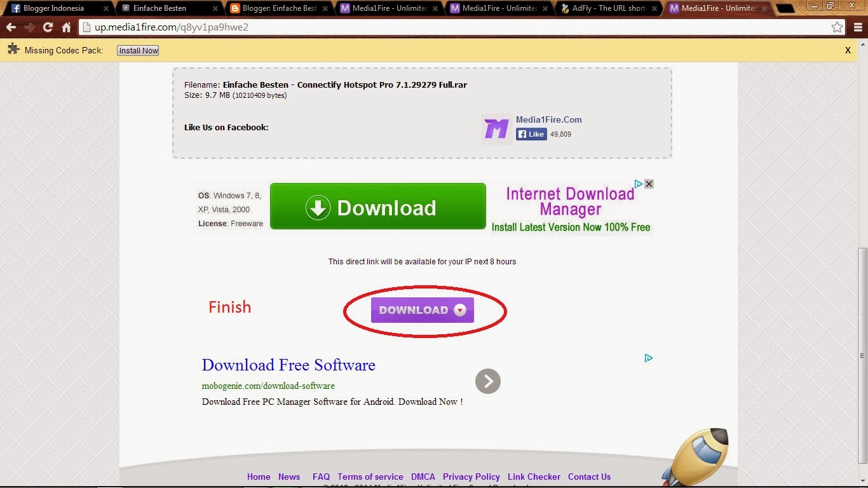Click the scrollbar down arrow
868x488 pixels.
click(x=862, y=482)
